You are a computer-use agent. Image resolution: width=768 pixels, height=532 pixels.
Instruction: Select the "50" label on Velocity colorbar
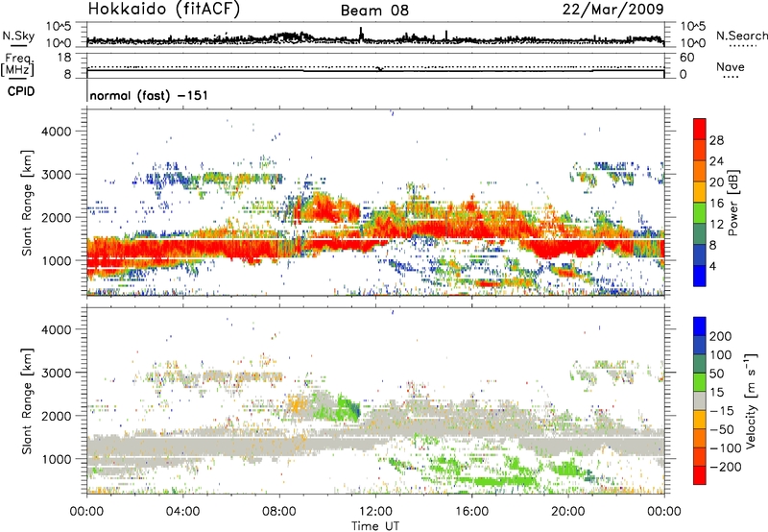pyautogui.click(x=716, y=374)
